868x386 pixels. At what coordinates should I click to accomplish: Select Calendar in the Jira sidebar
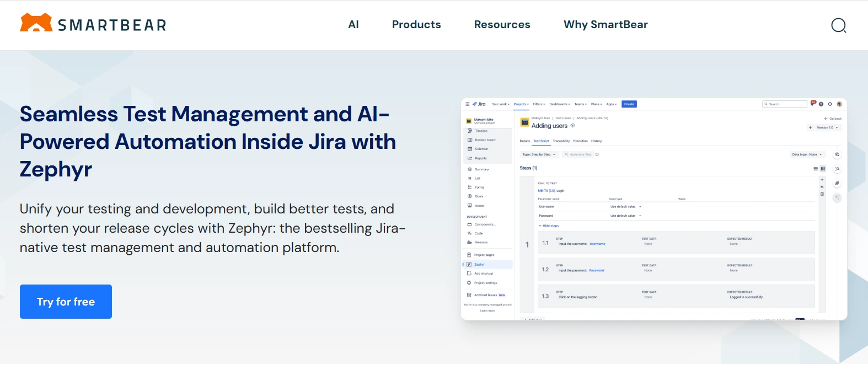(x=478, y=149)
